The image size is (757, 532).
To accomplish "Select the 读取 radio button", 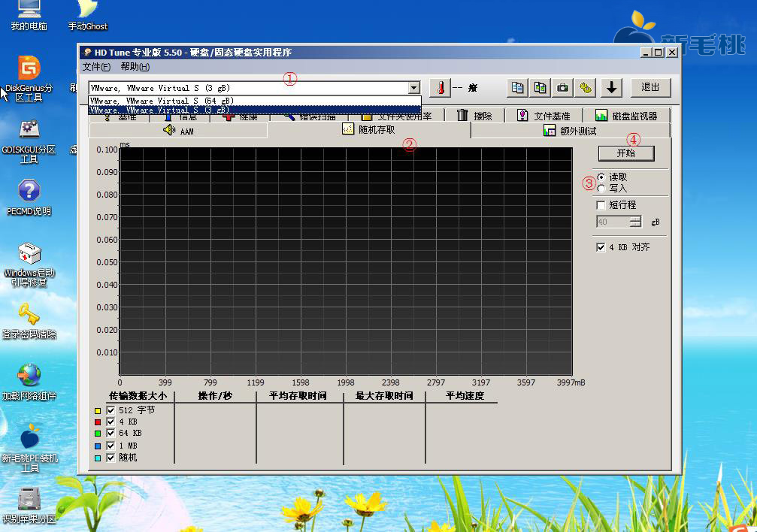I will coord(601,177).
